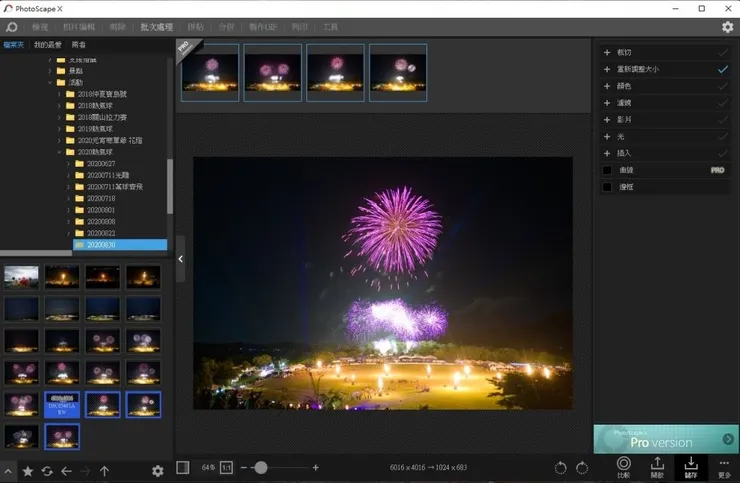
Task: Rotate the preview clockwise
Action: pyautogui.click(x=582, y=467)
